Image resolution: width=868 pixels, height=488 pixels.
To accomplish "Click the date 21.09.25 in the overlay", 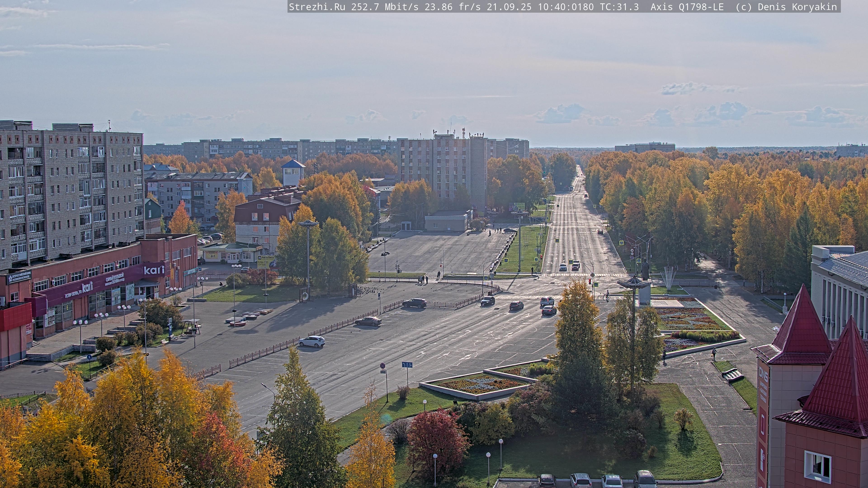I will click(x=509, y=7).
